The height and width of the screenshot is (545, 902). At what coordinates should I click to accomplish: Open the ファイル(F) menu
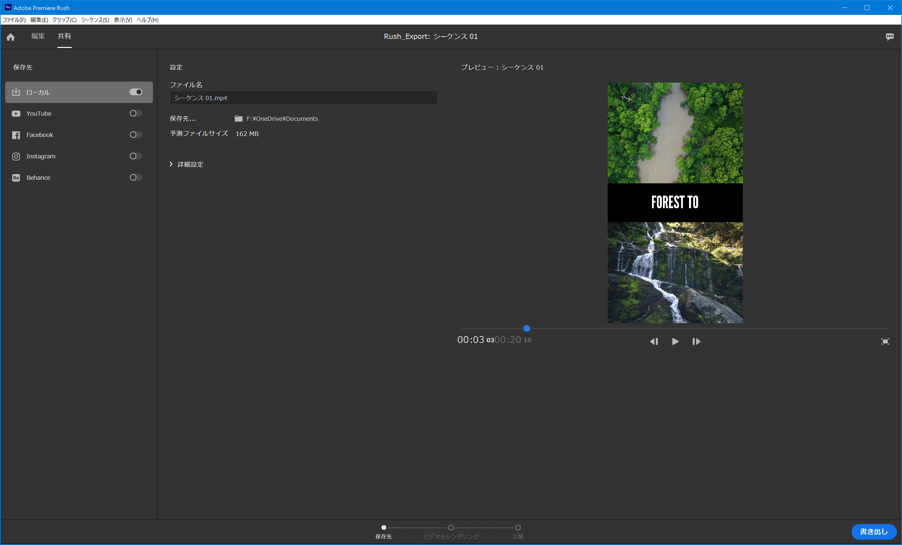click(14, 20)
